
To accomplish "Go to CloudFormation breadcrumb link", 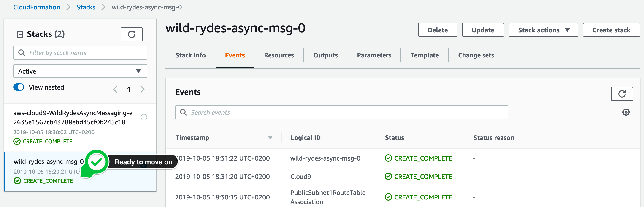I will pyautogui.click(x=37, y=7).
